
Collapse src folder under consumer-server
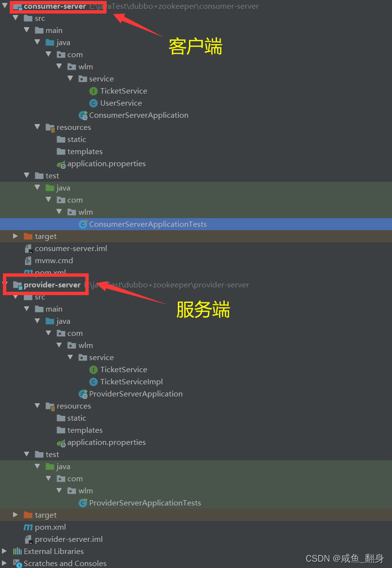[x=16, y=18]
